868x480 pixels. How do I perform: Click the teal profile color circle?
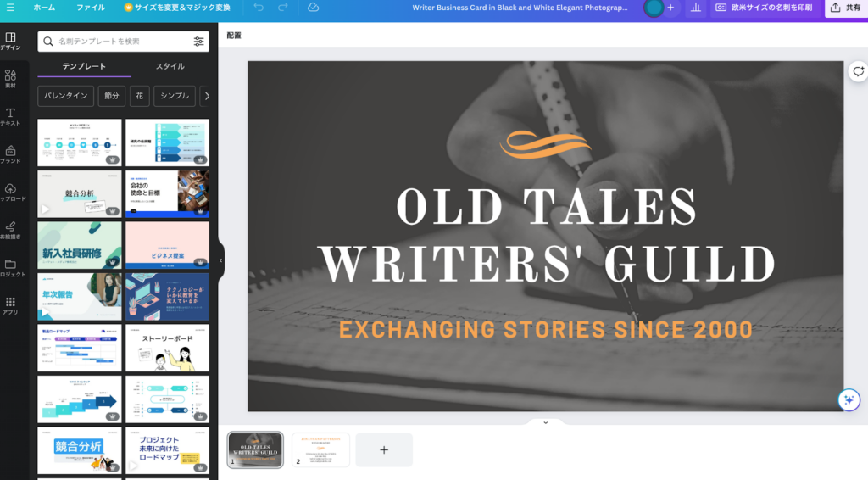click(x=654, y=8)
